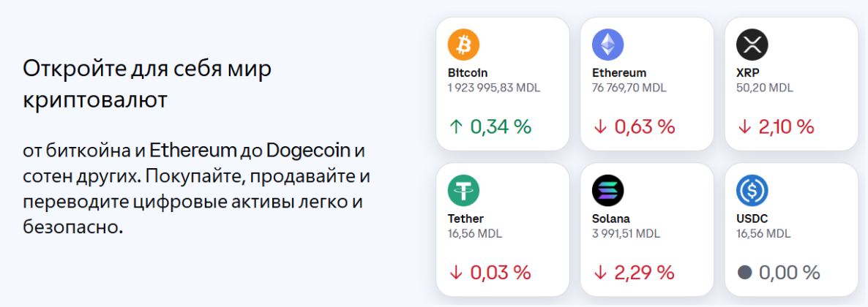Click the black XRP logo icon

(x=752, y=46)
